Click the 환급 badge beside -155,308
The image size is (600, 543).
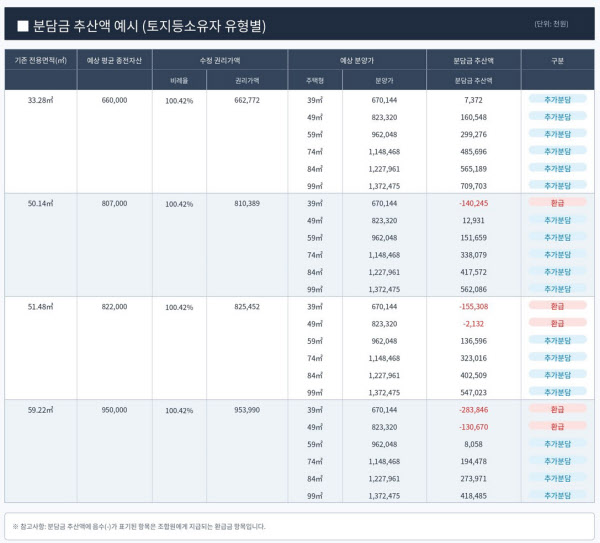click(558, 306)
